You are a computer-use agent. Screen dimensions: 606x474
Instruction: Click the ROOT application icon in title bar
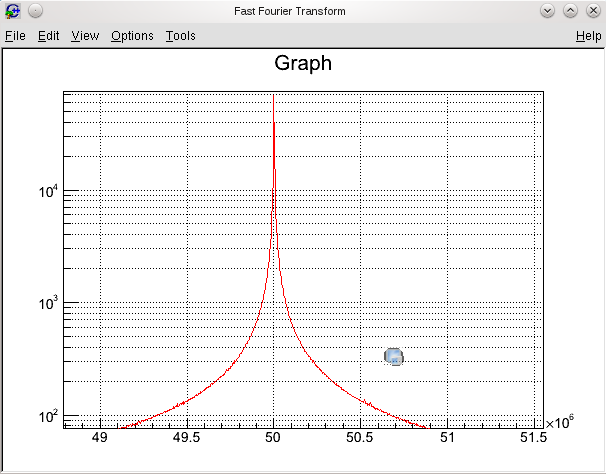[13, 11]
